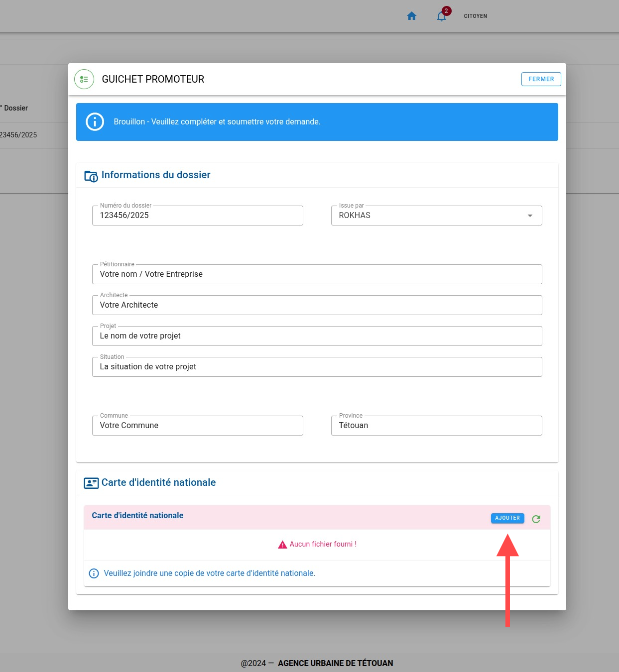619x672 pixels.
Task: Click the green list icon beside Guichet Promoteur
Action: (84, 79)
